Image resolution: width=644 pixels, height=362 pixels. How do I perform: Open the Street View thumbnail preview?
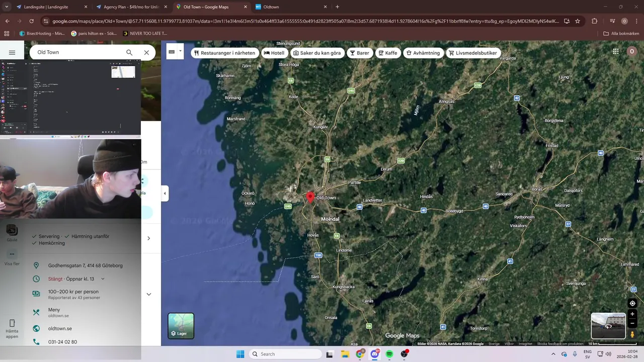point(608,326)
